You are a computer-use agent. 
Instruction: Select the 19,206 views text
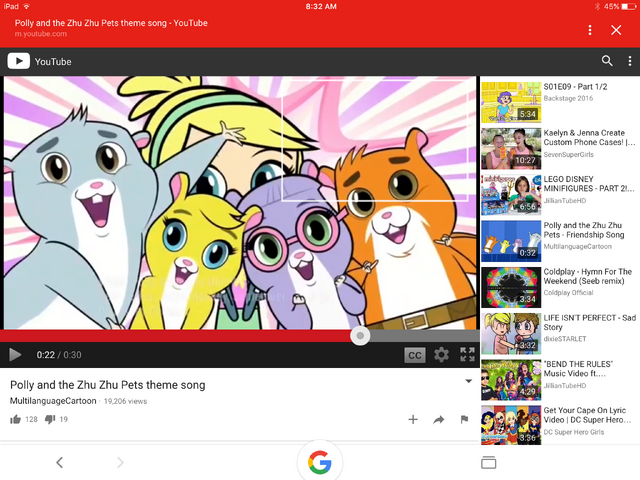[x=125, y=401]
